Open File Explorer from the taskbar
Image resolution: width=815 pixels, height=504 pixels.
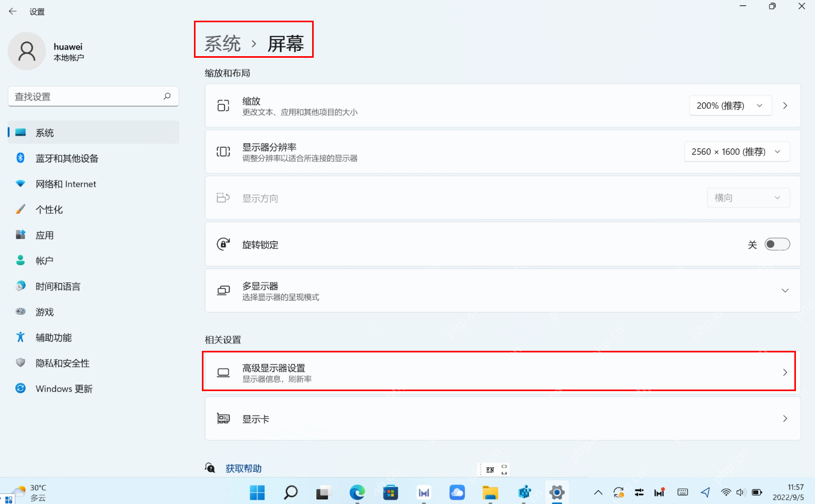(490, 493)
